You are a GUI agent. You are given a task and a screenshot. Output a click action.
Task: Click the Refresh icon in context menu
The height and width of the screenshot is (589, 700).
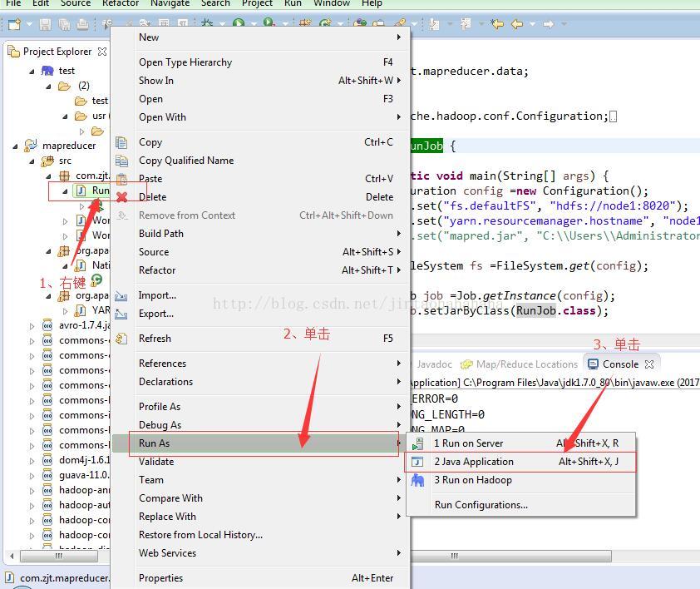click(x=121, y=339)
